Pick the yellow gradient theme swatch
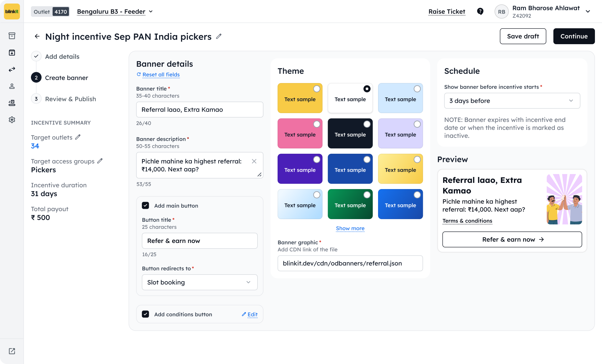 (x=400, y=169)
